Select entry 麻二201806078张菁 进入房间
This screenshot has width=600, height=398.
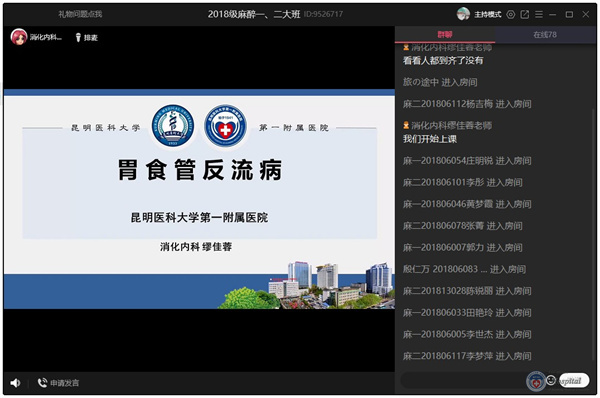click(462, 226)
